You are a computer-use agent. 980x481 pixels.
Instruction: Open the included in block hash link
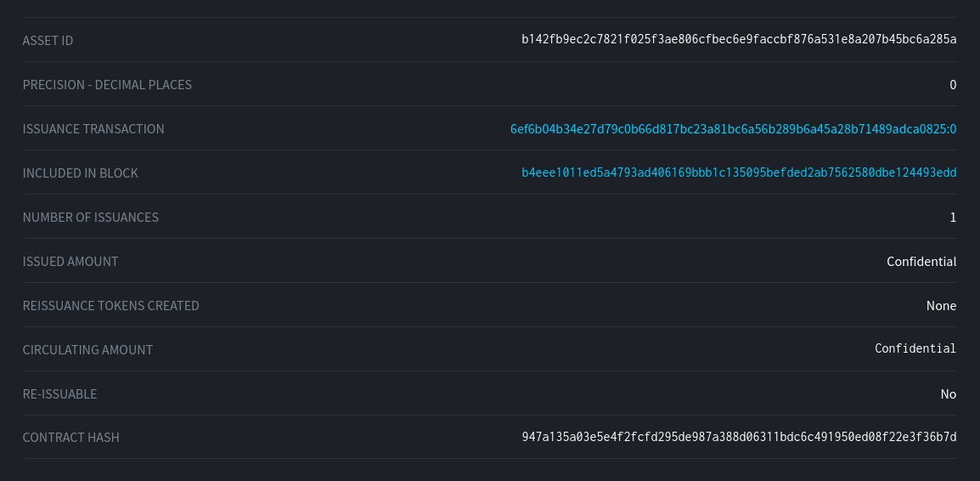click(739, 173)
